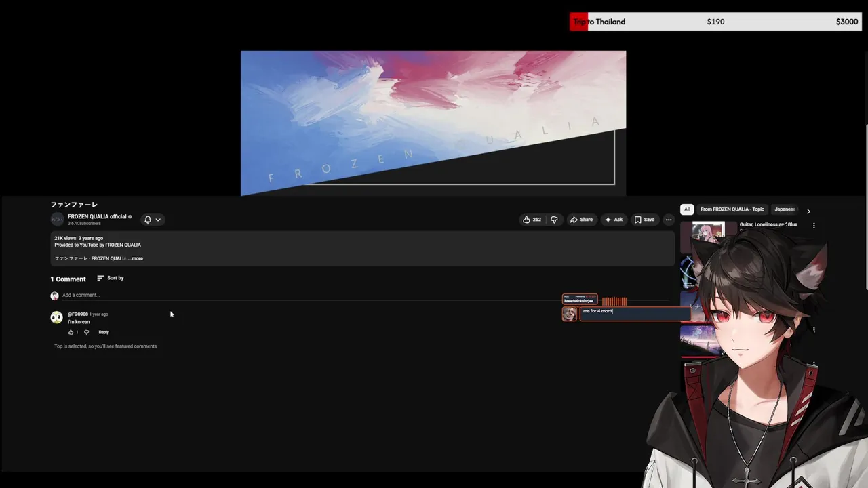The image size is (868, 488).
Task: Click the "1 Comment" count heading
Action: click(68, 279)
